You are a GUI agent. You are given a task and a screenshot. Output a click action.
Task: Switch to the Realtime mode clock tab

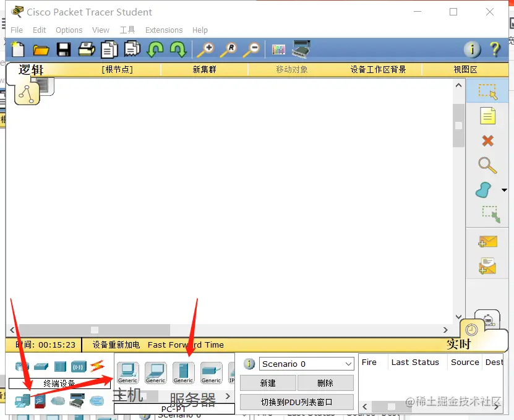[x=471, y=330]
